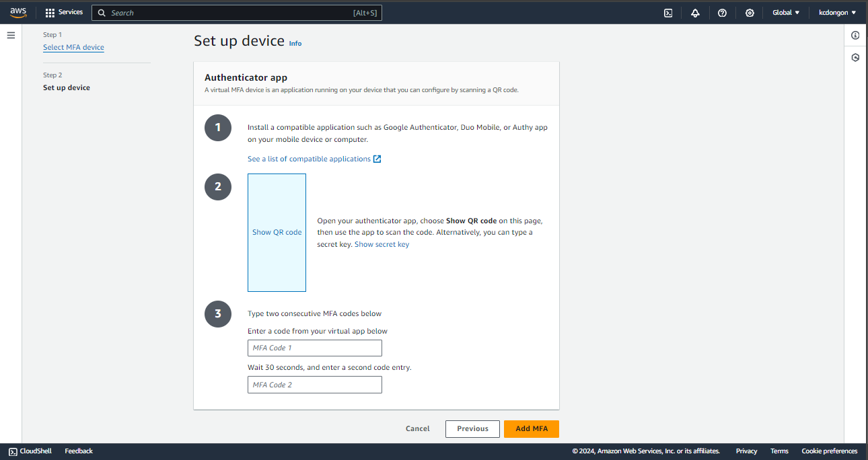Click the top search bar

pyautogui.click(x=236, y=13)
